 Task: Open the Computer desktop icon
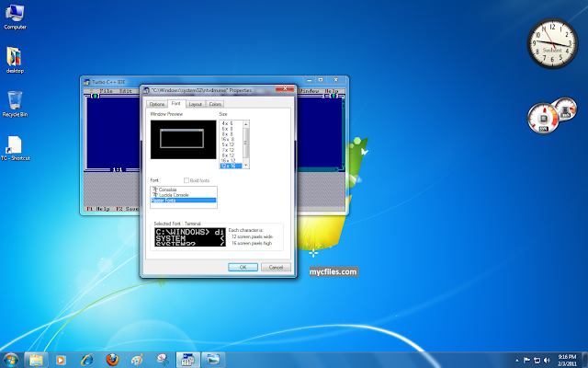[x=15, y=17]
